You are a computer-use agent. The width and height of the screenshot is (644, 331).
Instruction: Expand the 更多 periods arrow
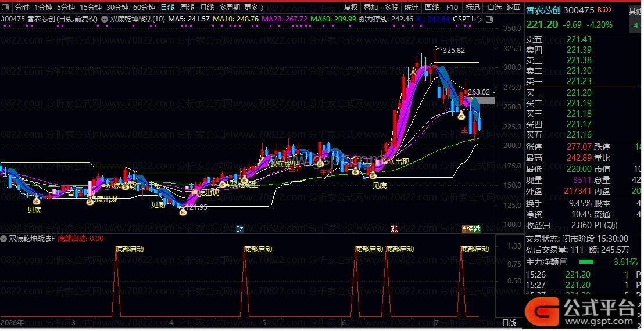click(262, 8)
